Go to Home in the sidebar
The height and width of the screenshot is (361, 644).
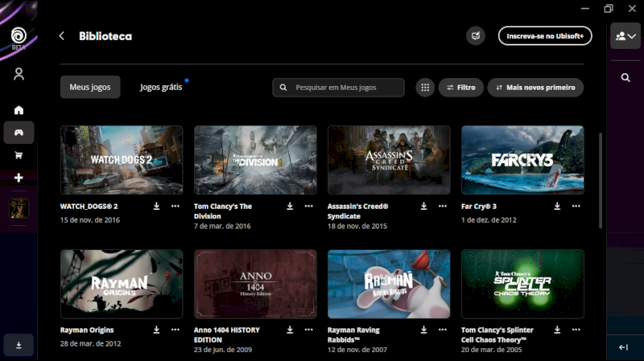(19, 110)
